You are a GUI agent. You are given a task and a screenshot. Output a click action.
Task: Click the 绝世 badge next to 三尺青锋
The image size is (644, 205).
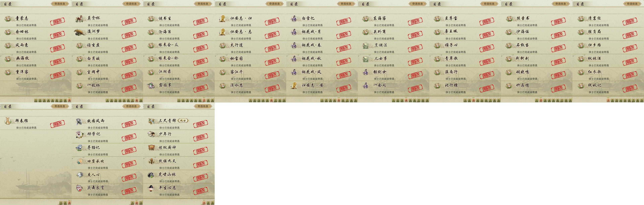pos(183,121)
